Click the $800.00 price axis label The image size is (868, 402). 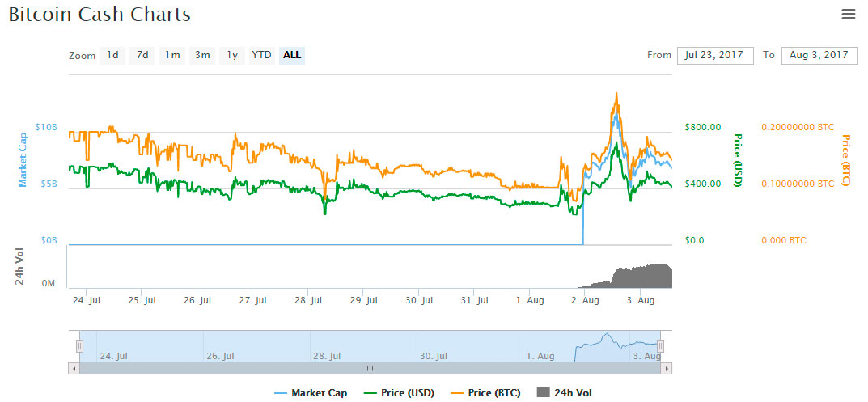[x=702, y=127]
